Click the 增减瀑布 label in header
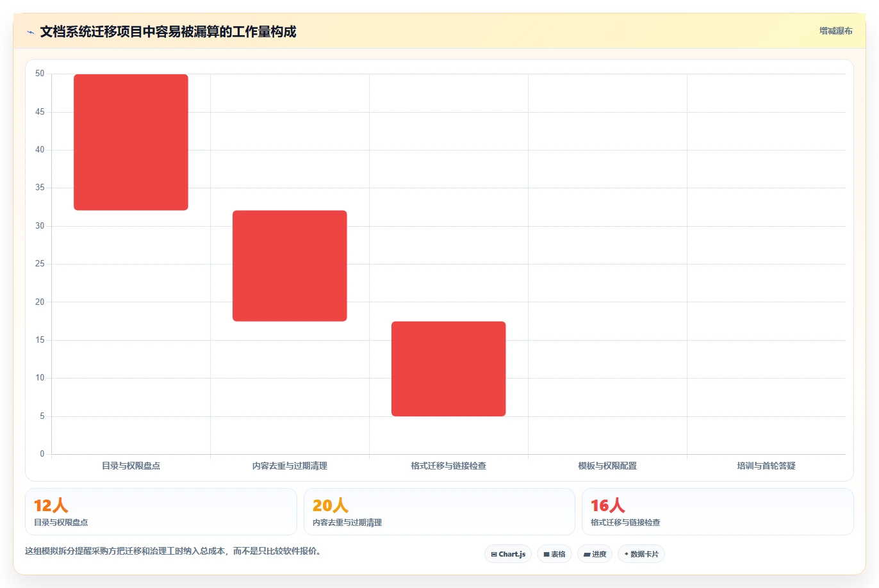The height and width of the screenshot is (588, 879). coord(835,31)
